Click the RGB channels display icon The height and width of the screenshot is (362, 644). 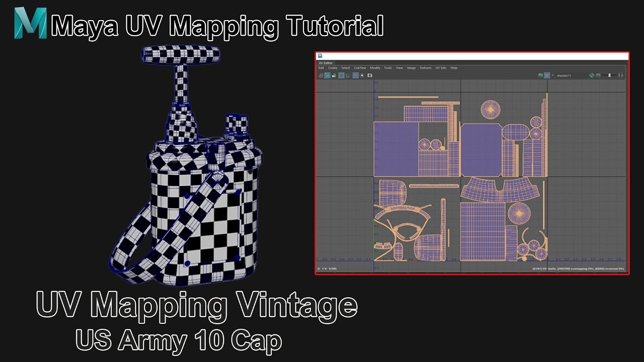tap(592, 75)
